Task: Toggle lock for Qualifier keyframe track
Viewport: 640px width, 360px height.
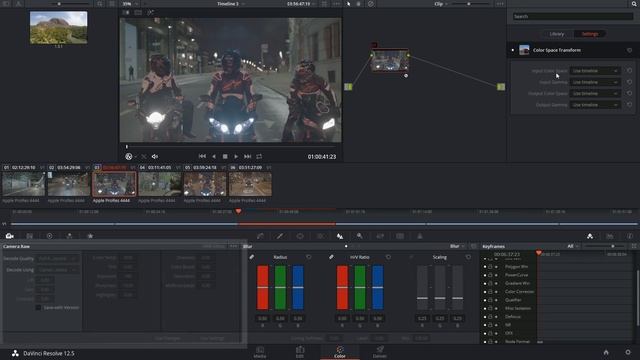Action: pos(490,300)
